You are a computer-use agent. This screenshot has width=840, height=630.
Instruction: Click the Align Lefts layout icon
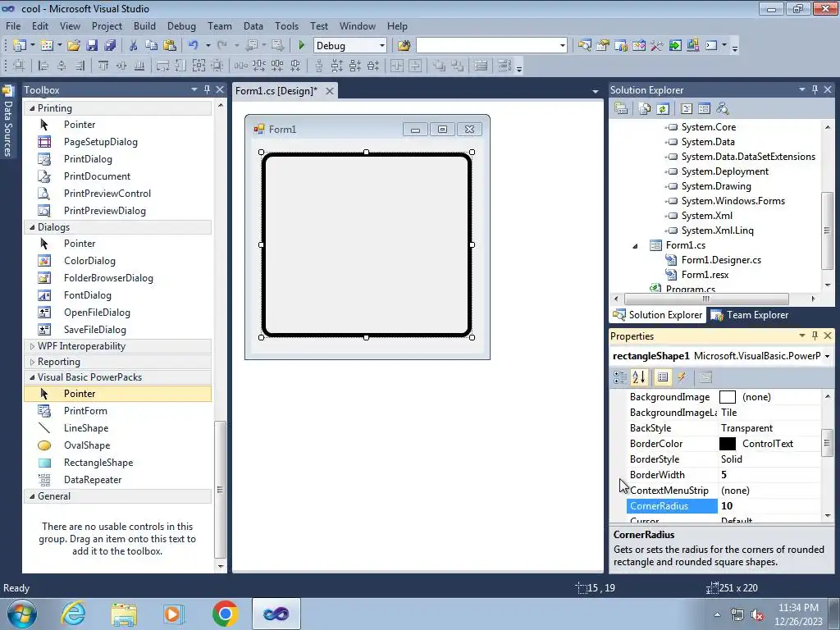click(x=43, y=66)
